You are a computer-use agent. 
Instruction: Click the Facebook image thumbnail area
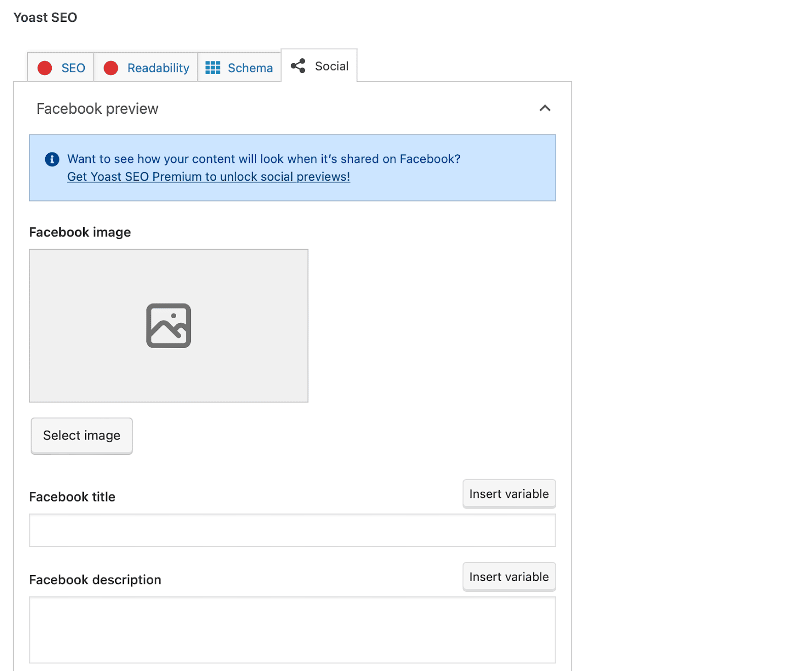point(169,325)
